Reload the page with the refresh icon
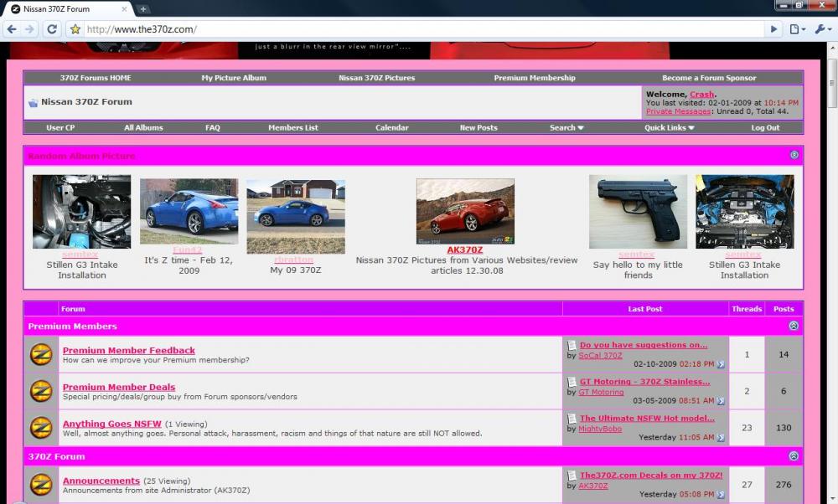This screenshot has width=838, height=504. [x=52, y=28]
